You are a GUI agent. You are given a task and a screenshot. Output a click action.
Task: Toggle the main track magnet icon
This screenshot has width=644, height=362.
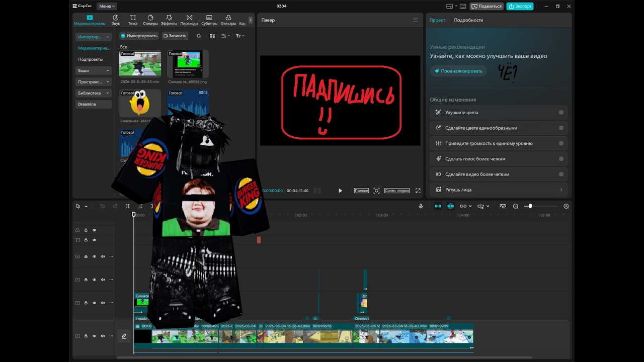pos(438,206)
